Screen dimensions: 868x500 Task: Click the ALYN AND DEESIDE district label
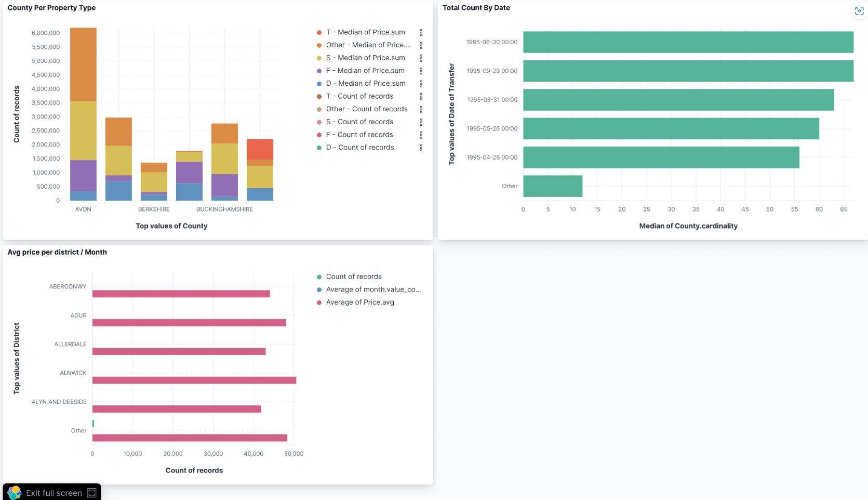pos(59,402)
